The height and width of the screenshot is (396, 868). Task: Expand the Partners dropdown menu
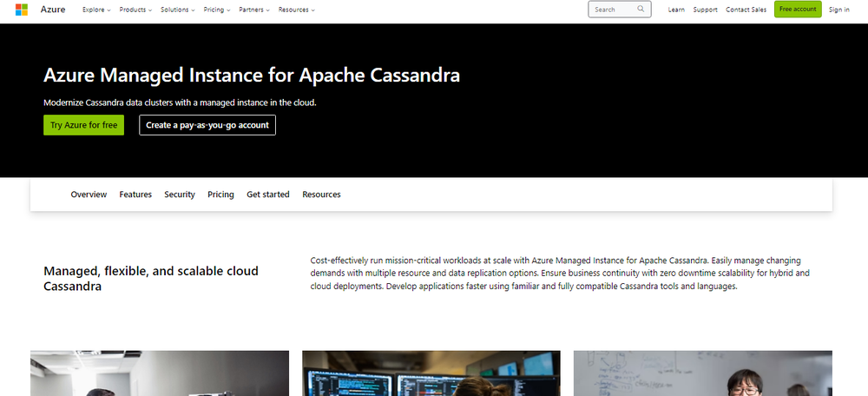254,10
